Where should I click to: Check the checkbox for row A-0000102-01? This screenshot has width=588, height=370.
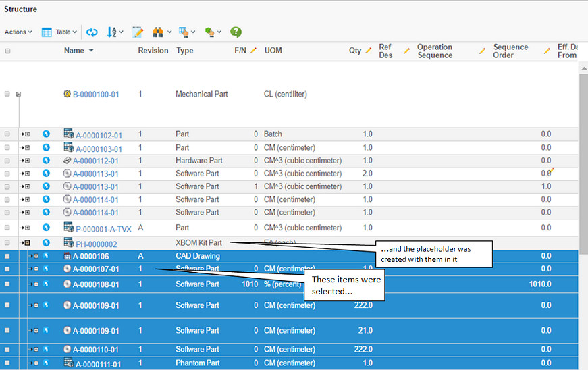click(7, 134)
